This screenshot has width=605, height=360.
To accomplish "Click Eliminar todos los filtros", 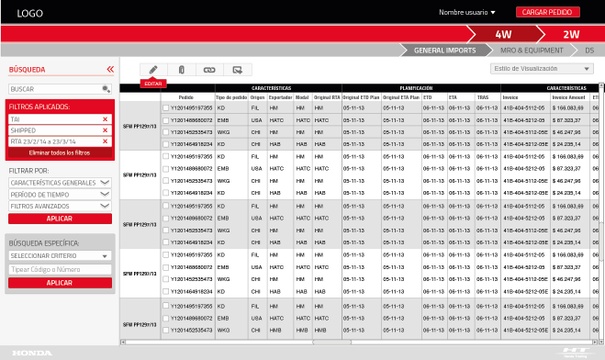I will click(x=59, y=153).
